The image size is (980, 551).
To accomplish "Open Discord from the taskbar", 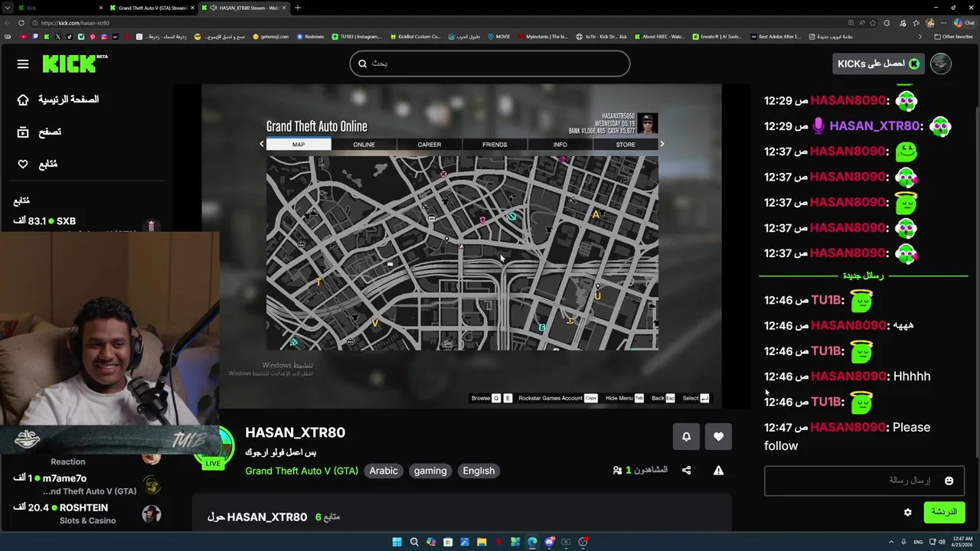I will pyautogui.click(x=549, y=542).
